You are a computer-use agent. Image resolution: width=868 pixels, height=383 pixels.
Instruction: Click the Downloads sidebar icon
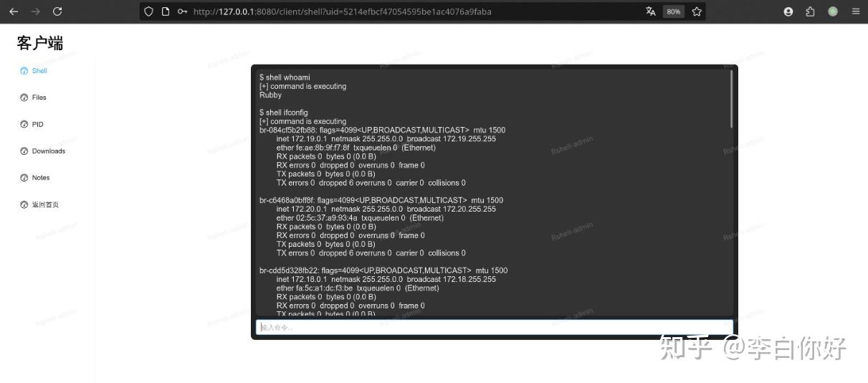24,151
